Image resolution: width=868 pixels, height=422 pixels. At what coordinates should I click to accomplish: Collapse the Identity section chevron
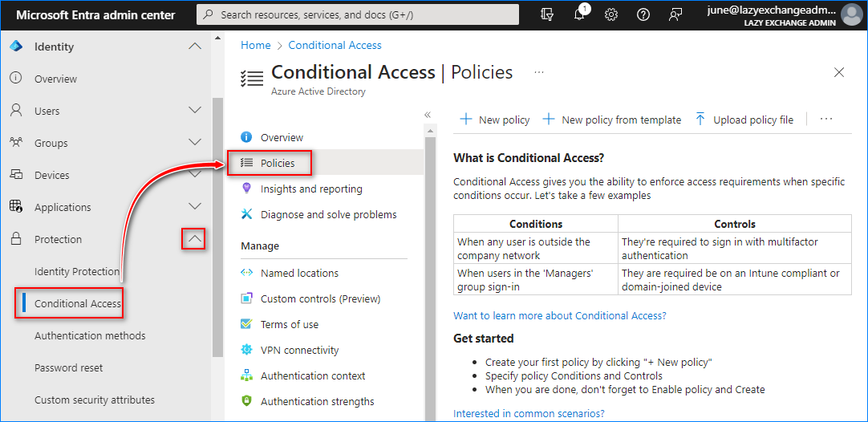195,47
